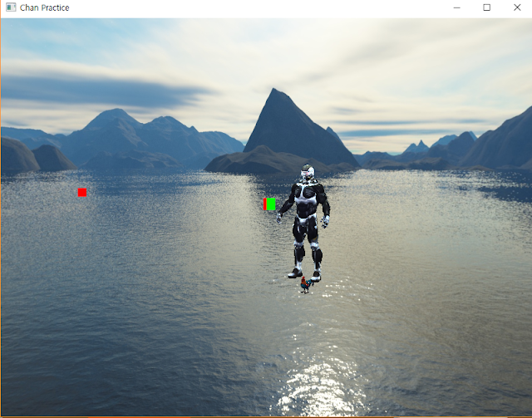Minimize the Chan Practice window
The width and height of the screenshot is (532, 418).
coord(456,7)
